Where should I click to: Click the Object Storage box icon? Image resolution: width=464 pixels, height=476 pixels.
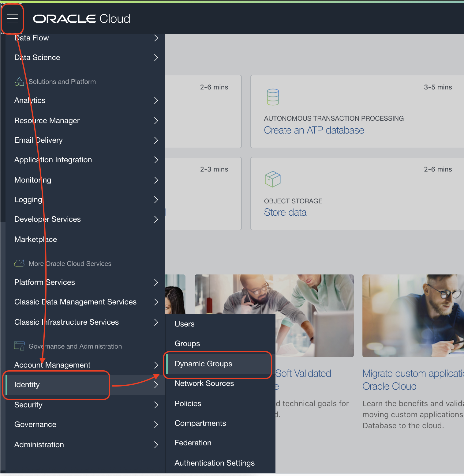[x=272, y=179]
